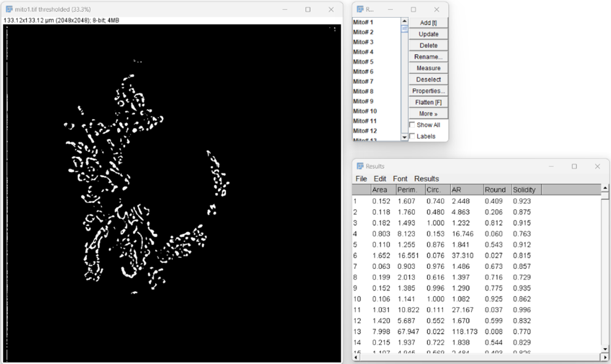Click Perim. value 1.607 in row 1
Screen dimensions: 611x364
(x=406, y=201)
